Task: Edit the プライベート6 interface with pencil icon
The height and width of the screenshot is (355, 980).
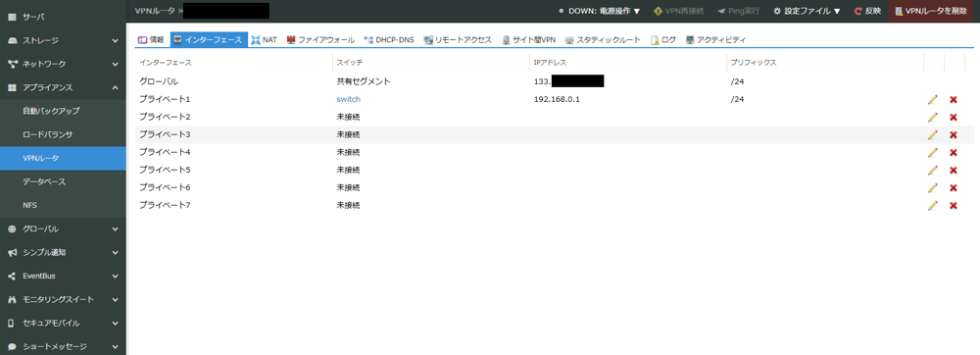Action: (933, 187)
